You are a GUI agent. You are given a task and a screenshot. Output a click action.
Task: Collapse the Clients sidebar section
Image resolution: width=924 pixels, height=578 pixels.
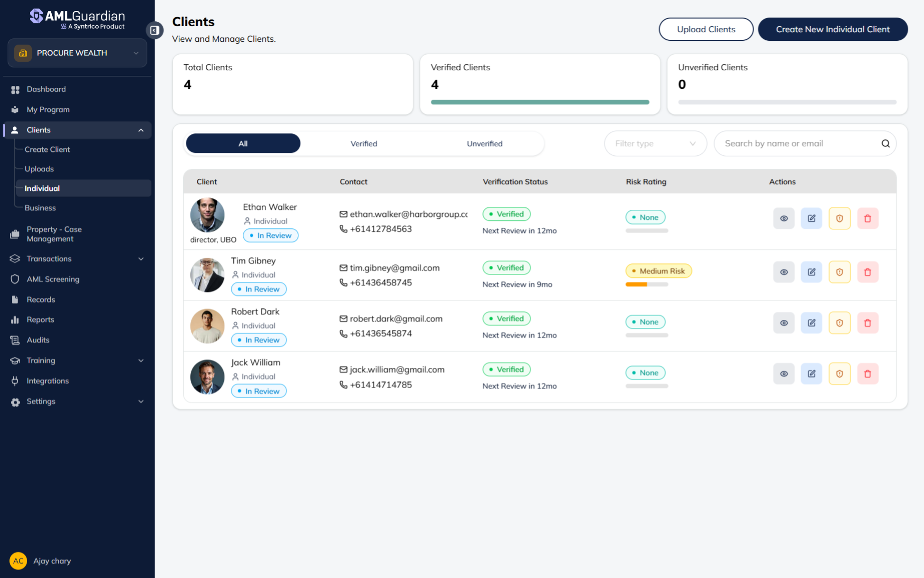141,130
